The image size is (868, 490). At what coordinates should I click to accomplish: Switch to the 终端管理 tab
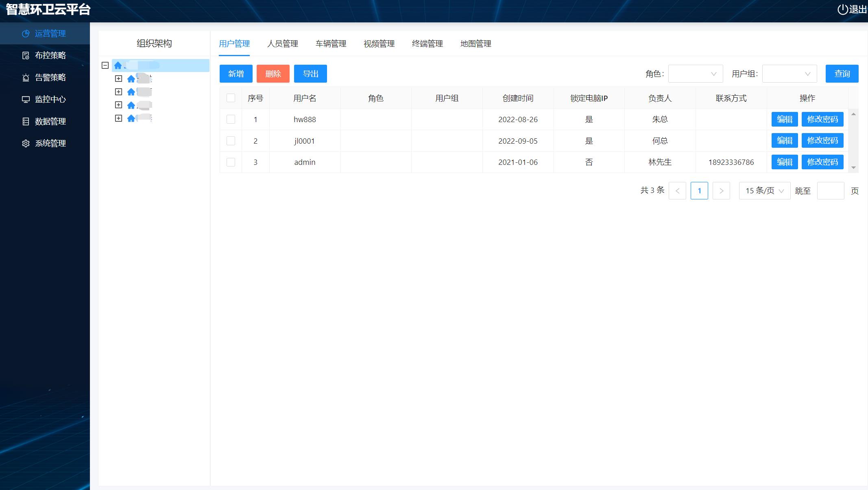point(427,44)
